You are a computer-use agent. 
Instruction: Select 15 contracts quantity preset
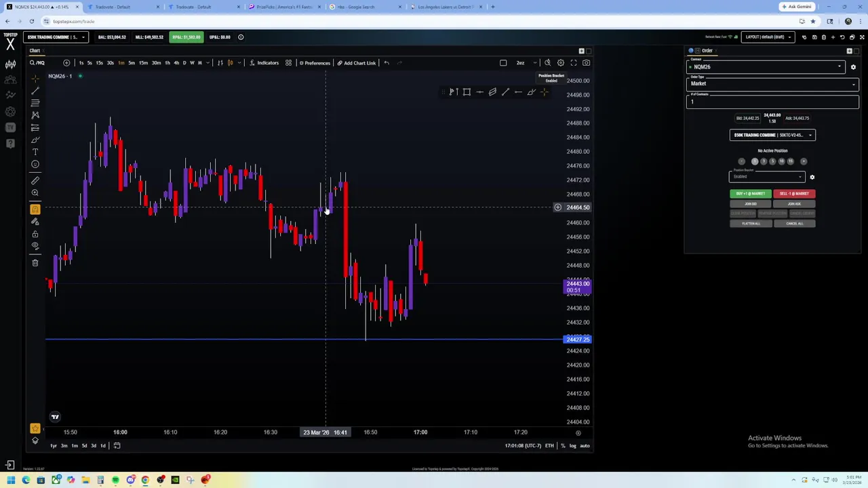[x=790, y=161]
